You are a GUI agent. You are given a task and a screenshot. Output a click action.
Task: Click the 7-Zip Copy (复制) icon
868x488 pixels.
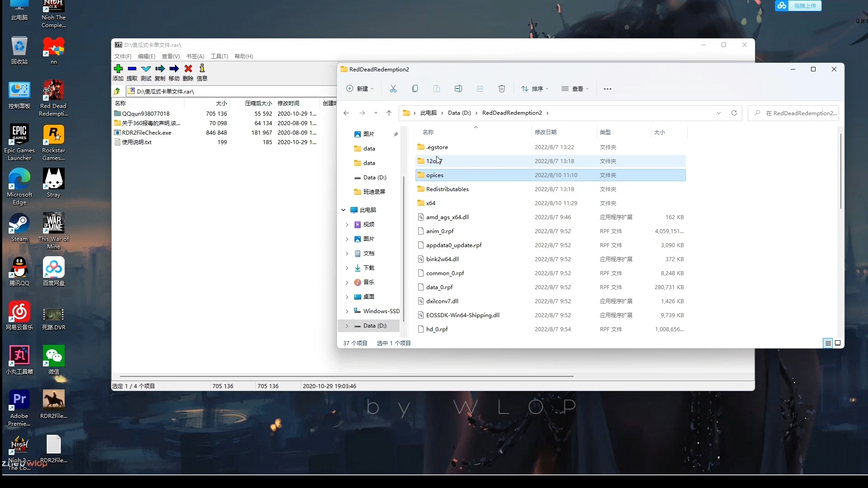pos(160,69)
